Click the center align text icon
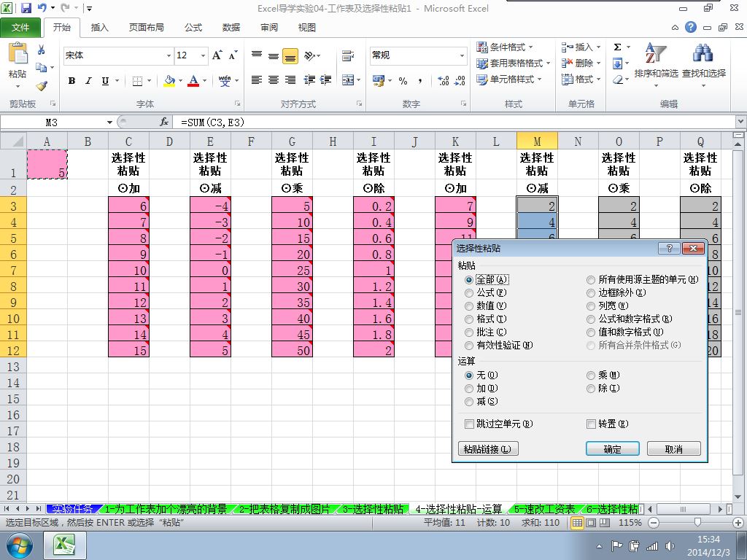The height and width of the screenshot is (560, 747). pyautogui.click(x=273, y=80)
